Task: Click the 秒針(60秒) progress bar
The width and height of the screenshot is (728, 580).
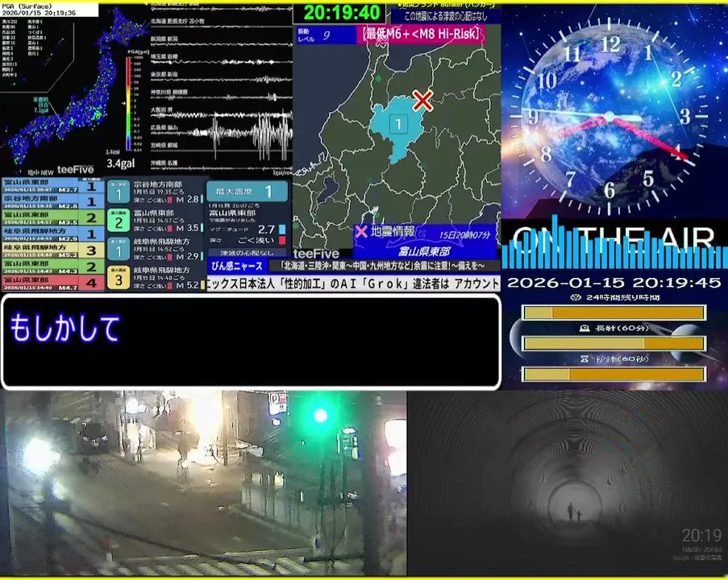Action: 614,374
